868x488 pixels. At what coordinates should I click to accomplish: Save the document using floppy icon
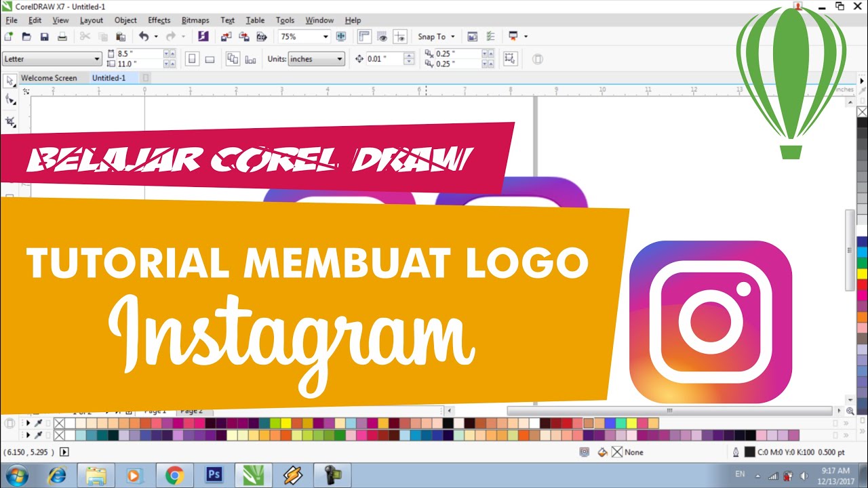pyautogui.click(x=45, y=37)
